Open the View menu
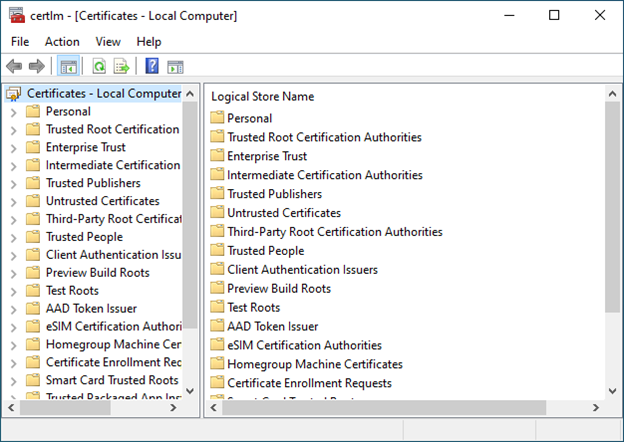This screenshot has height=442, width=624. tap(107, 41)
